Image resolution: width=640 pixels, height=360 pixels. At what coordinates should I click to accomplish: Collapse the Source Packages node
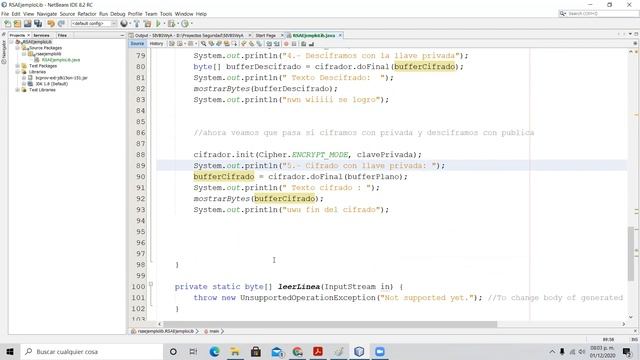click(18, 48)
